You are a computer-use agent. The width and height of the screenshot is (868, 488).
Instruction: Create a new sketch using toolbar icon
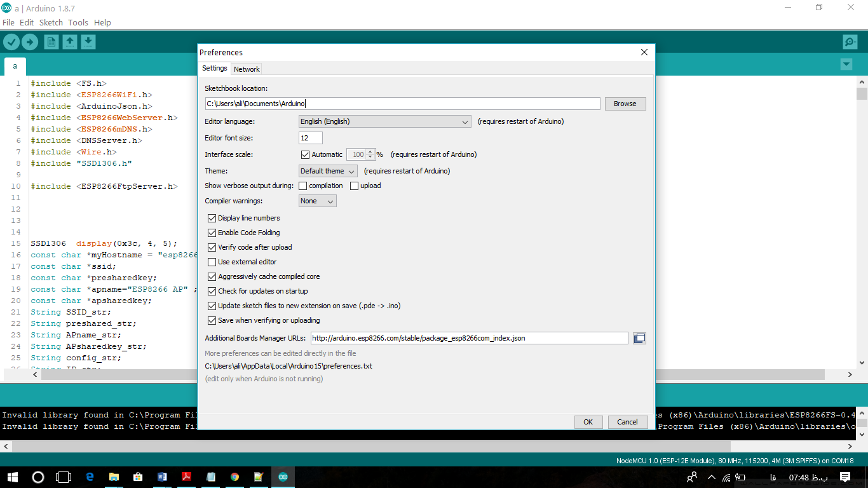51,42
